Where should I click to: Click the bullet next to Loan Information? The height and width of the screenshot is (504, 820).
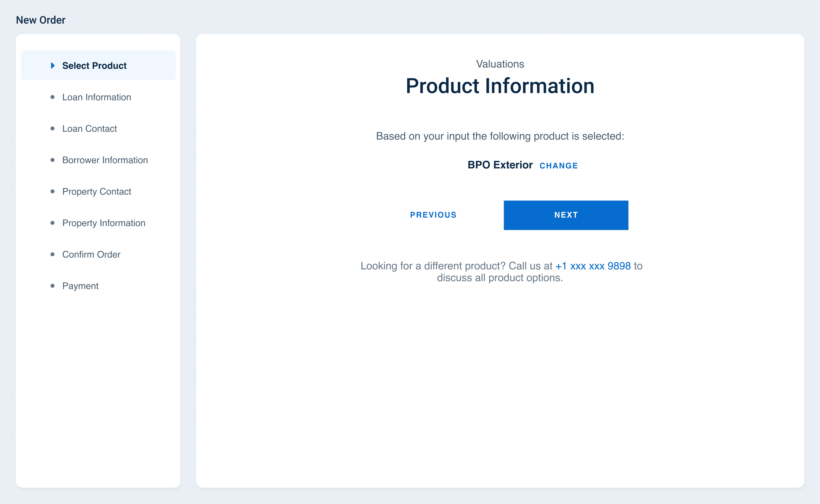52,97
